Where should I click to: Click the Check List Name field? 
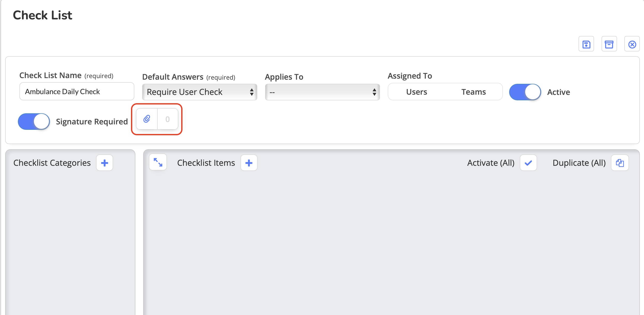pos(77,92)
